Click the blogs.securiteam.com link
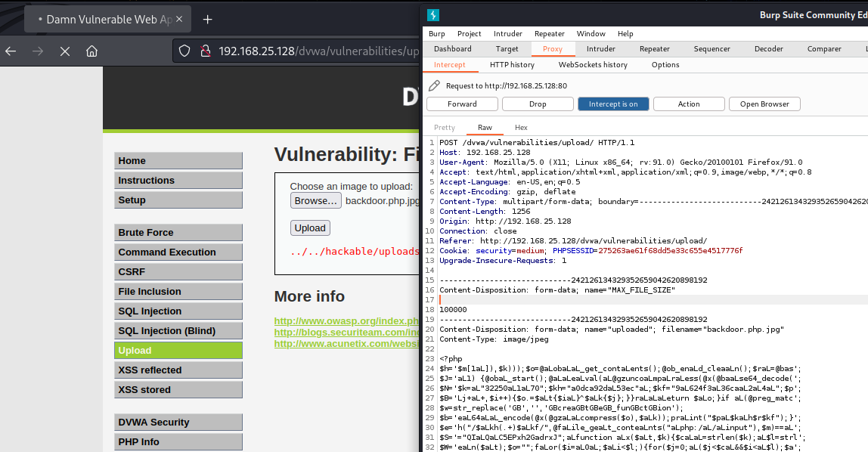Screen dimensions: 868x452 tap(346, 333)
